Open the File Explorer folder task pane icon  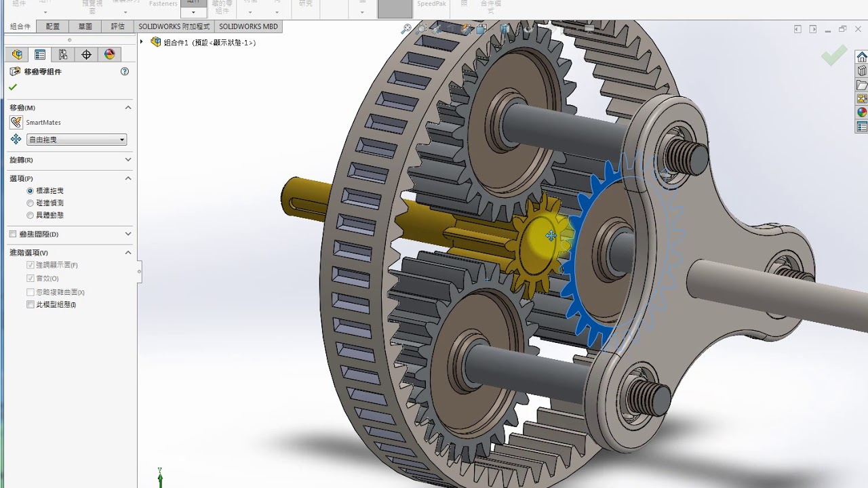pos(862,85)
